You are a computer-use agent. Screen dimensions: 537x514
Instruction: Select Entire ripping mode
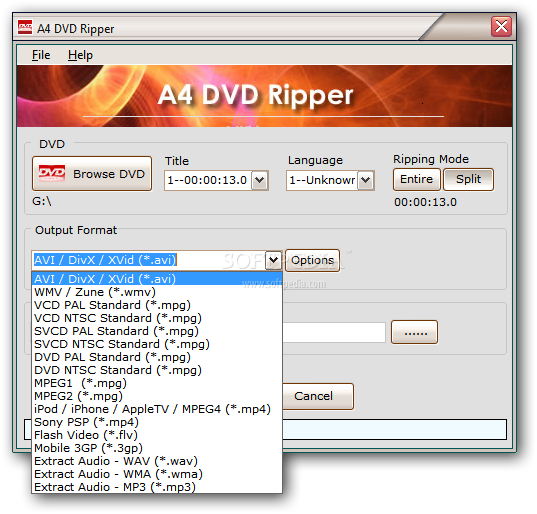tap(416, 179)
